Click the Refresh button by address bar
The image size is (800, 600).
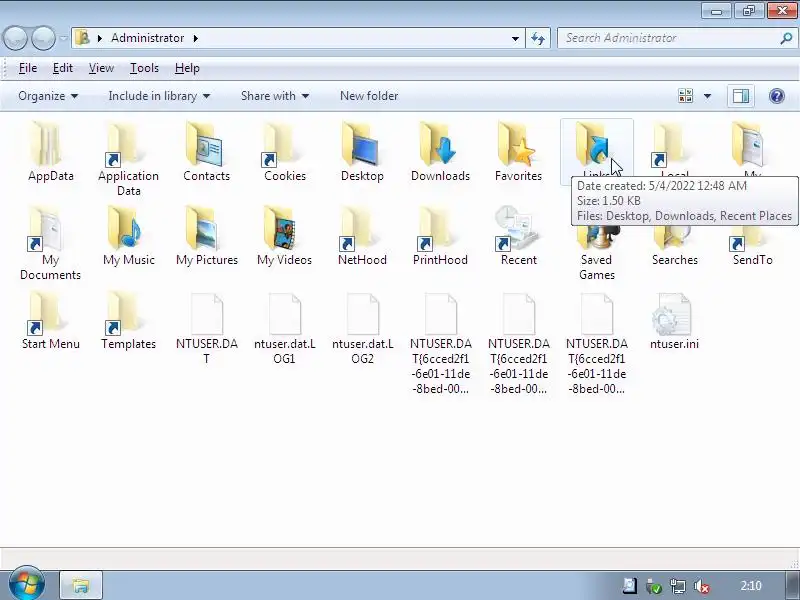(538, 38)
